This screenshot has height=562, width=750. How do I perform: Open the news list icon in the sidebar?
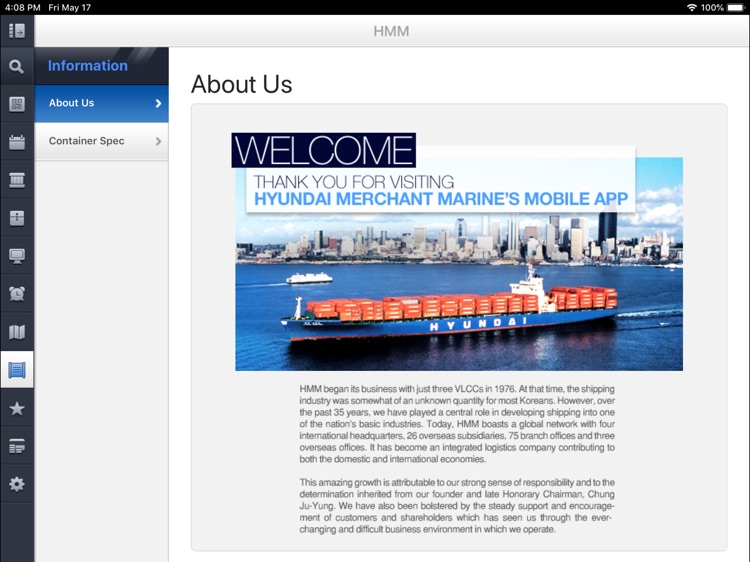[x=17, y=446]
